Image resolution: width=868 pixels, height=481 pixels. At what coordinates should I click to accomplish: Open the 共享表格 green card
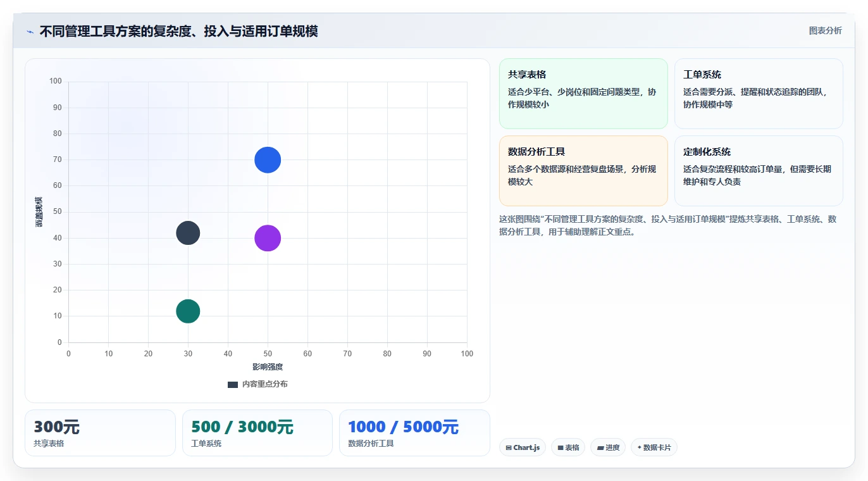pyautogui.click(x=583, y=94)
